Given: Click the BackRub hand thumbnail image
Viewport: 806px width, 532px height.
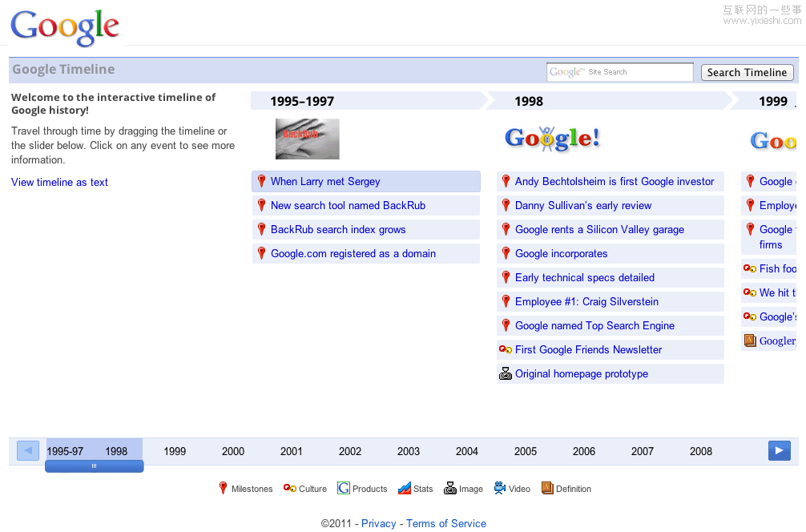Looking at the screenshot, I should pos(308,139).
